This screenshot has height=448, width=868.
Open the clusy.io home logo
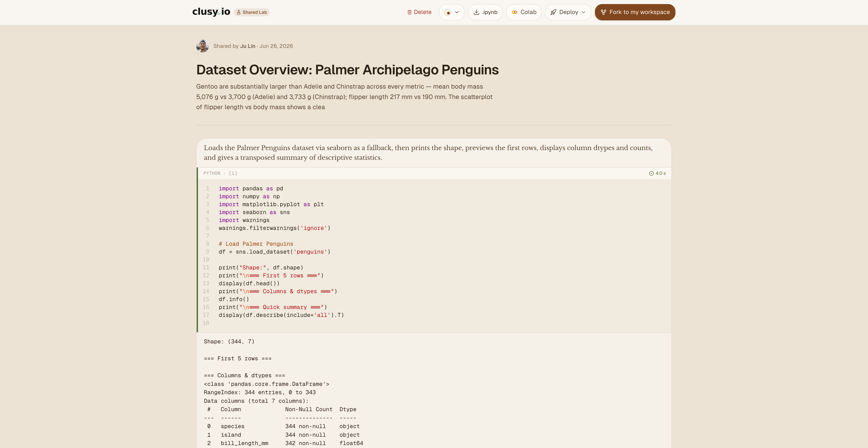pos(211,12)
